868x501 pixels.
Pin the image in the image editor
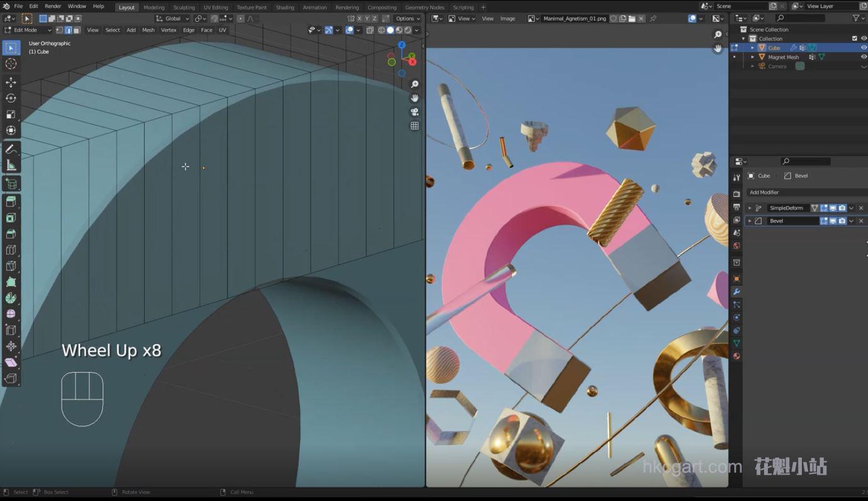click(653, 18)
